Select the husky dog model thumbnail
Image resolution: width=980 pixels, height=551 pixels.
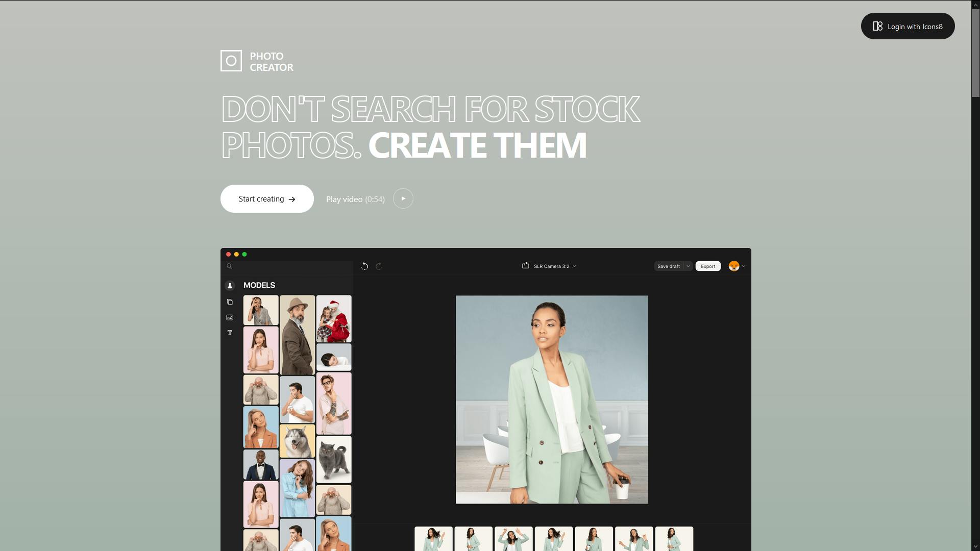298,441
